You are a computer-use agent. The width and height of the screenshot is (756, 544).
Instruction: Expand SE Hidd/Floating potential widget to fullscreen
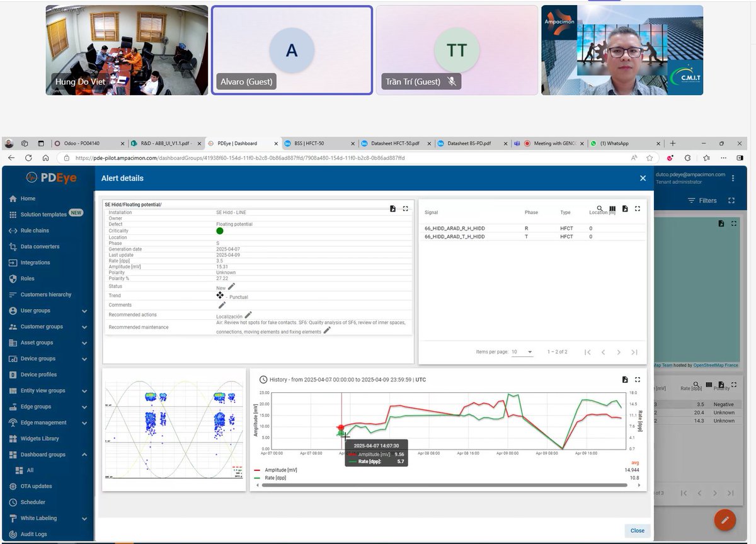coord(405,208)
